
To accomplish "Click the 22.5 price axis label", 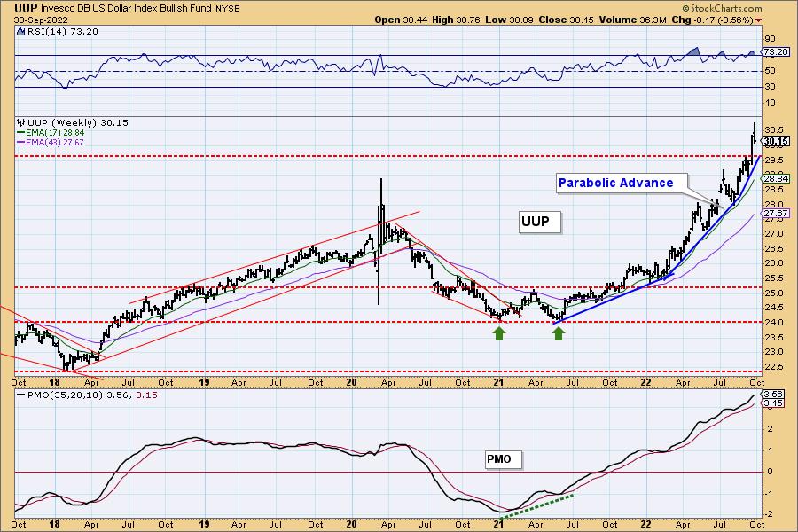I will coord(773,366).
